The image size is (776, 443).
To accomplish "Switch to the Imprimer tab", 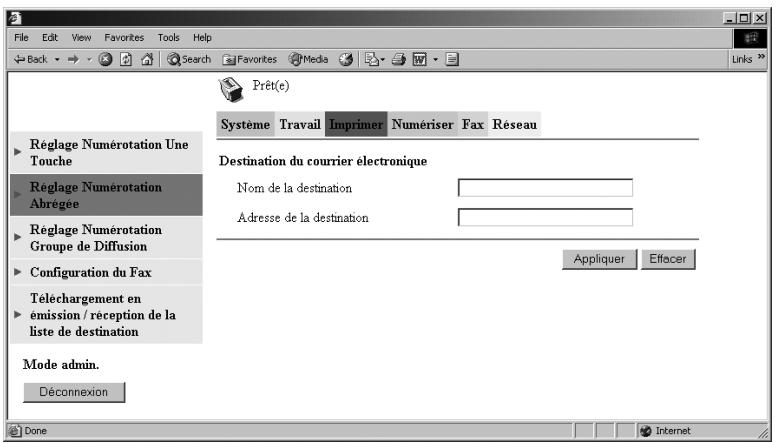I will [x=356, y=124].
